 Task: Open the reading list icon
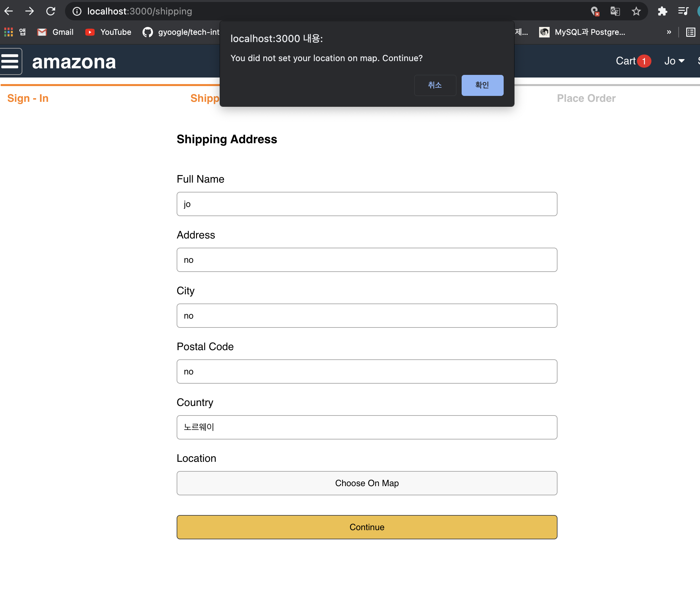690,32
